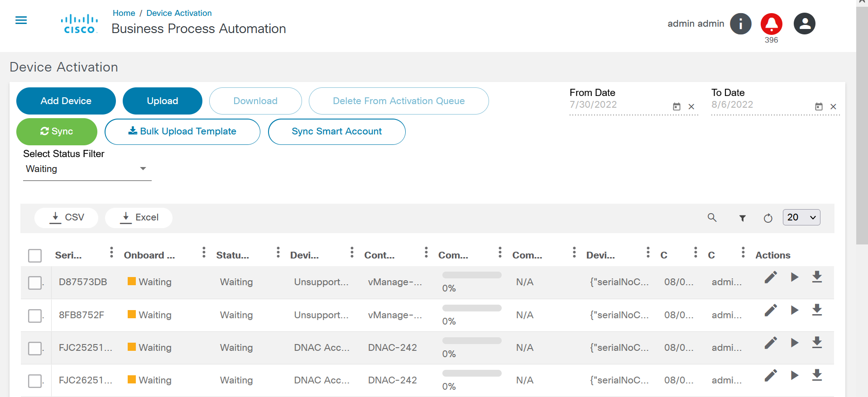Check the box for row D87573DB
The image size is (868, 397).
35,282
